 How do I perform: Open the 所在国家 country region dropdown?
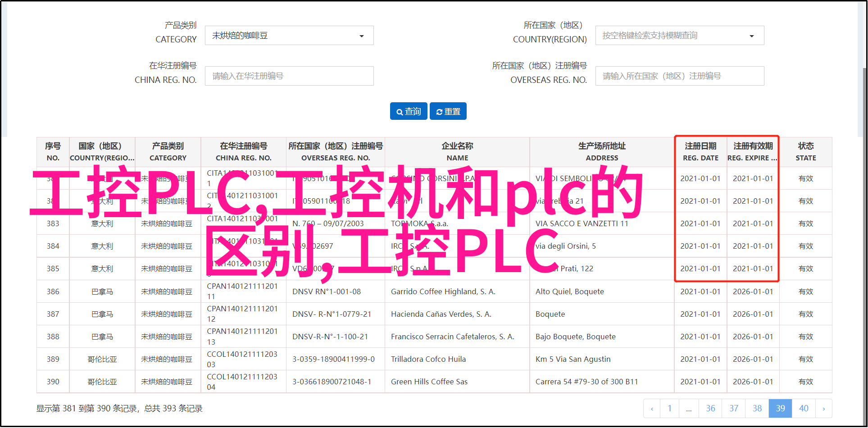coord(679,36)
